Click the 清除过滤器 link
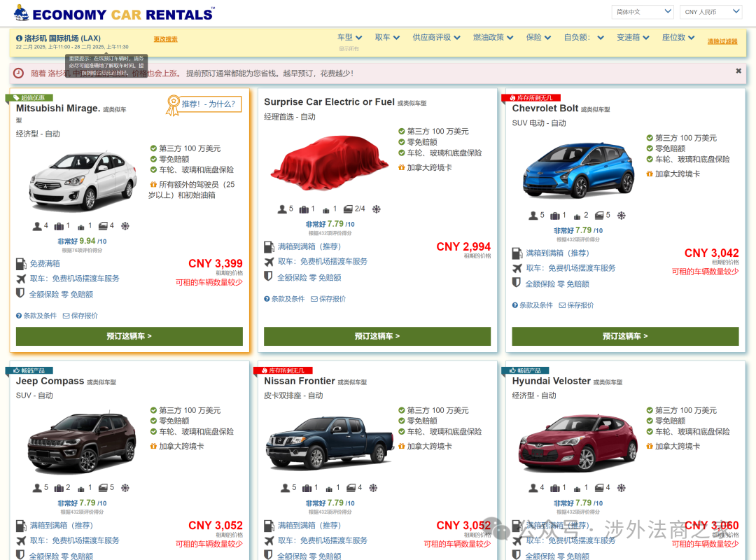The width and height of the screenshot is (756, 560). pyautogui.click(x=722, y=41)
